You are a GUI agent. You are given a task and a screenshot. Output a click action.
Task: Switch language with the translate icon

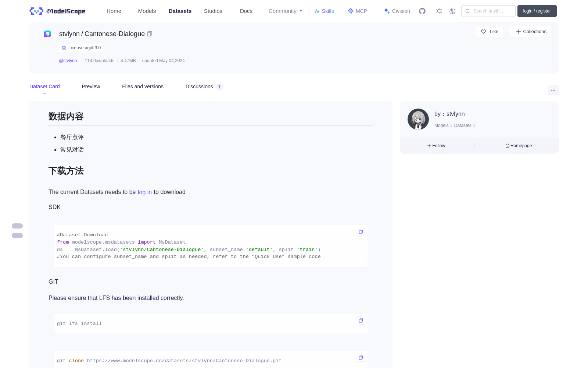[x=453, y=11]
